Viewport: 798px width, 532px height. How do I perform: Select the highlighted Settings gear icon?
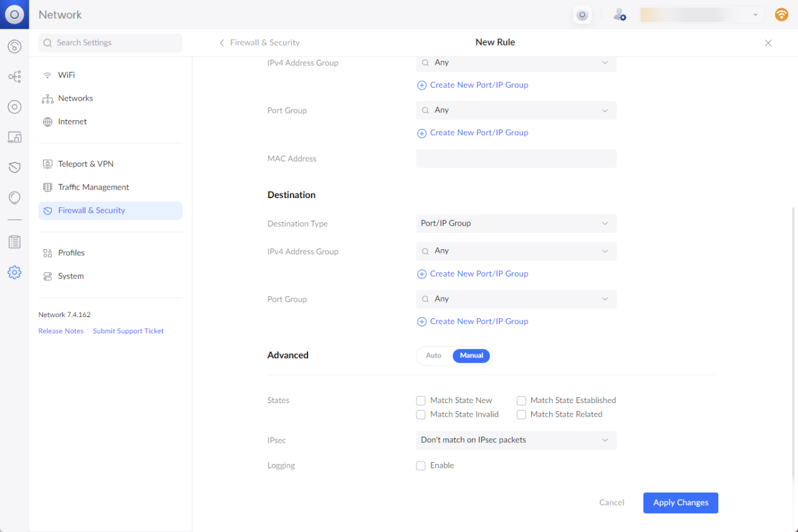point(14,272)
